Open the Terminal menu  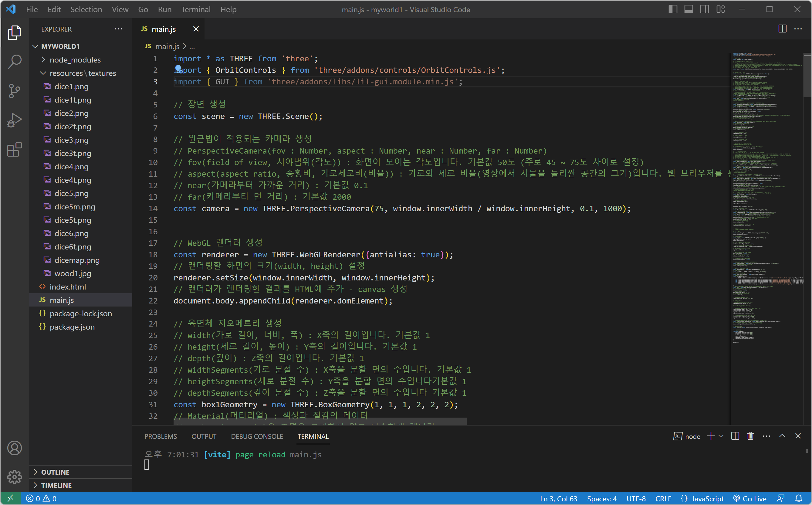pyautogui.click(x=196, y=9)
